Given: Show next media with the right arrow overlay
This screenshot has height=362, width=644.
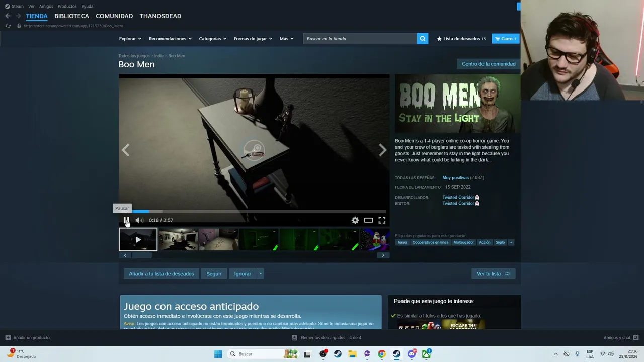Looking at the screenshot, I should tap(383, 150).
